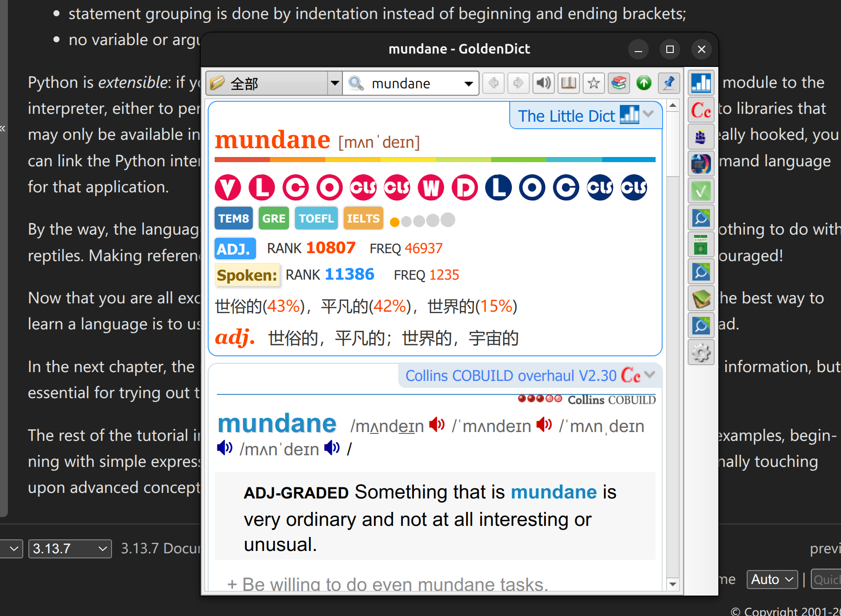Open the 3.13.7 version selector
This screenshot has width=841, height=616.
tap(70, 549)
